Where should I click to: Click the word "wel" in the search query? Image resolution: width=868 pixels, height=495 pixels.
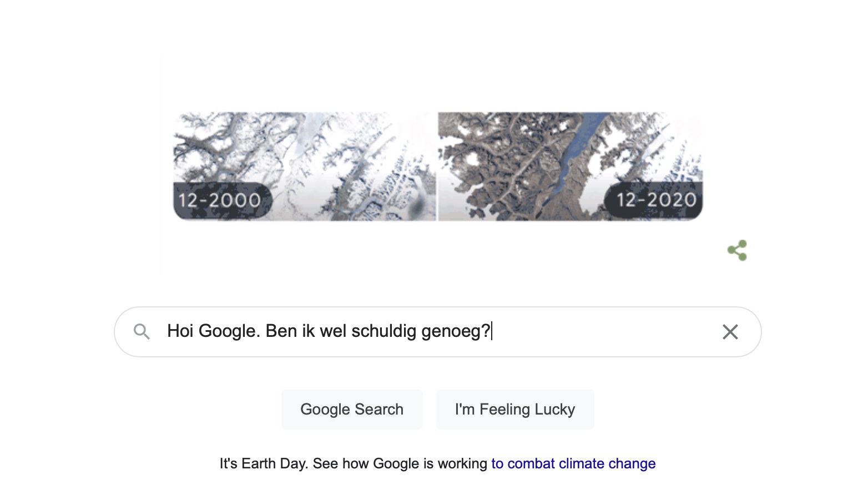(333, 331)
